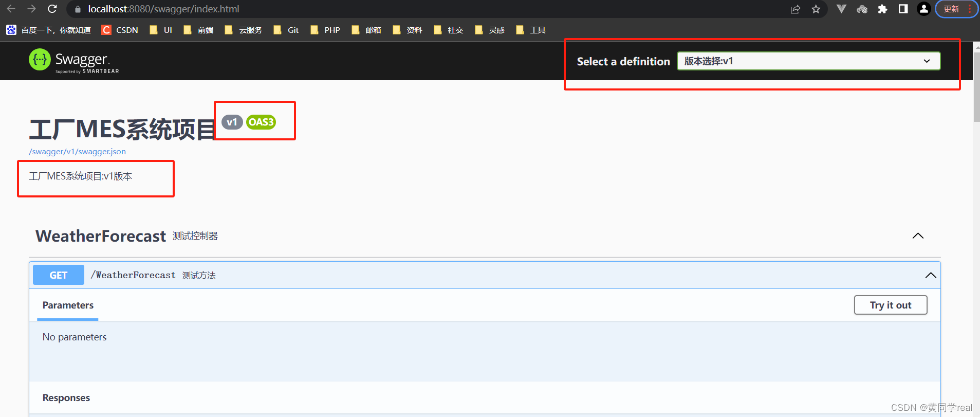Bookmark page with the star icon

point(816,9)
